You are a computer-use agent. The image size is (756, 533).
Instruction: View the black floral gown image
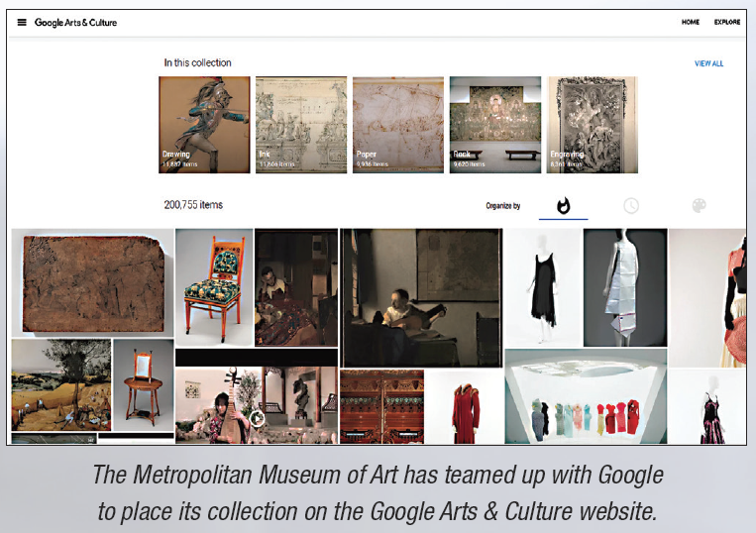(707, 407)
